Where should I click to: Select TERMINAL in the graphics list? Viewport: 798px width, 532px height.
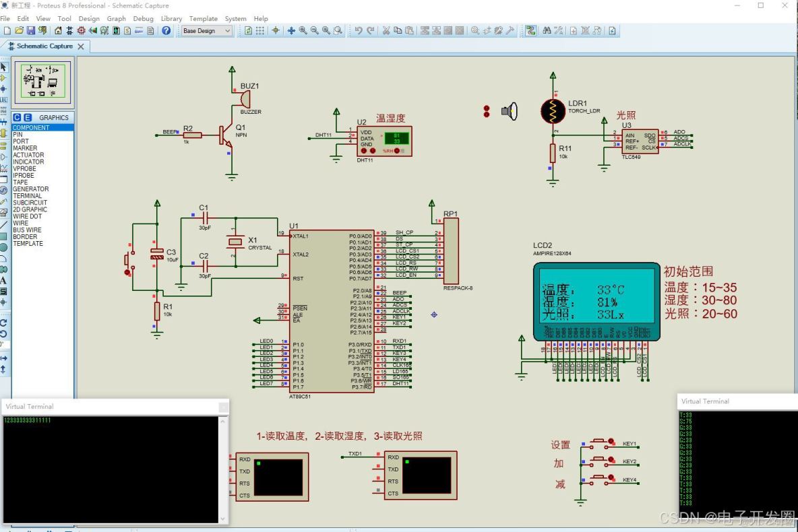[x=27, y=196]
